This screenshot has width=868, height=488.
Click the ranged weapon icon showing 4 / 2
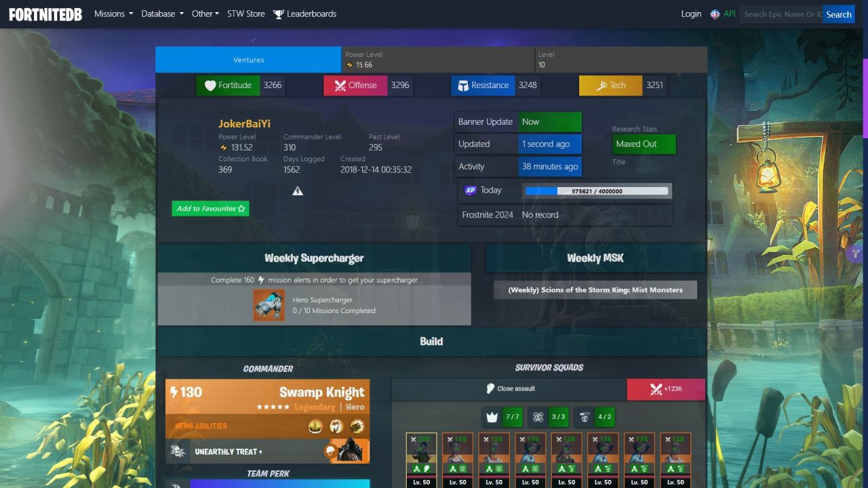[584, 417]
